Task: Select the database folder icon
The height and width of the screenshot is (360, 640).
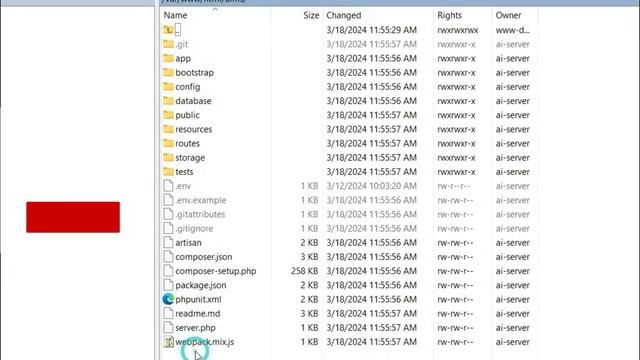Action: point(168,101)
